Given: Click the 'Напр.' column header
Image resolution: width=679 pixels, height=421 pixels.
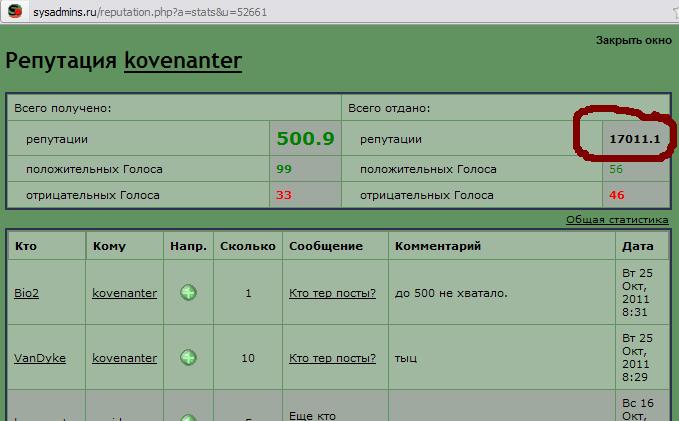Looking at the screenshot, I should pyautogui.click(x=188, y=246).
